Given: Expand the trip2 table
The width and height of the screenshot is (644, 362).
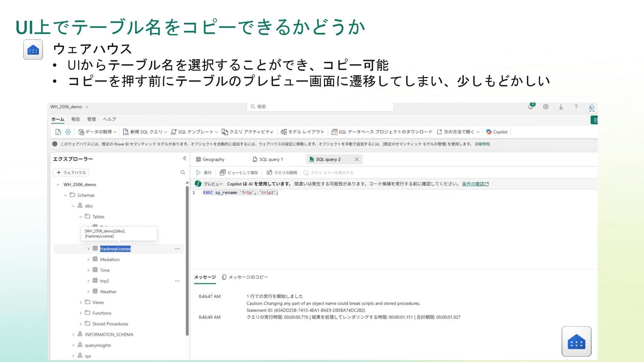Looking at the screenshot, I should [88, 281].
